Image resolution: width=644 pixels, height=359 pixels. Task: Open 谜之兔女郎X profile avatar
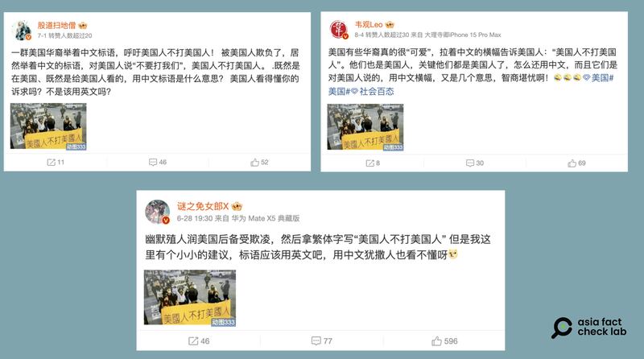click(x=157, y=212)
